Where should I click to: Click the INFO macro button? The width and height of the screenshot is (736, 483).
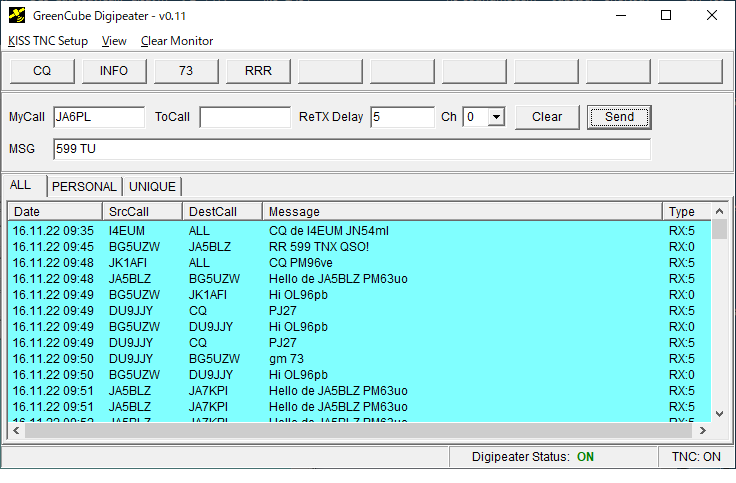pyautogui.click(x=114, y=71)
